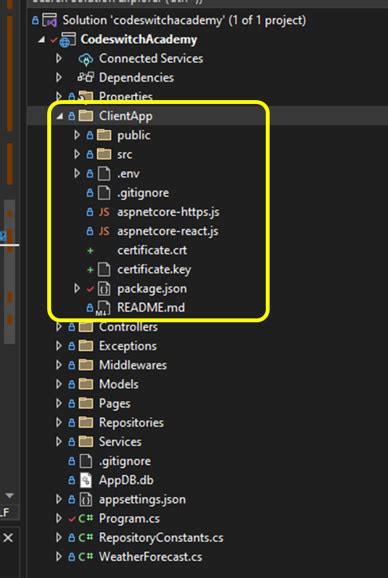Click the Pages folder icon
The image size is (388, 578).
click(85, 404)
